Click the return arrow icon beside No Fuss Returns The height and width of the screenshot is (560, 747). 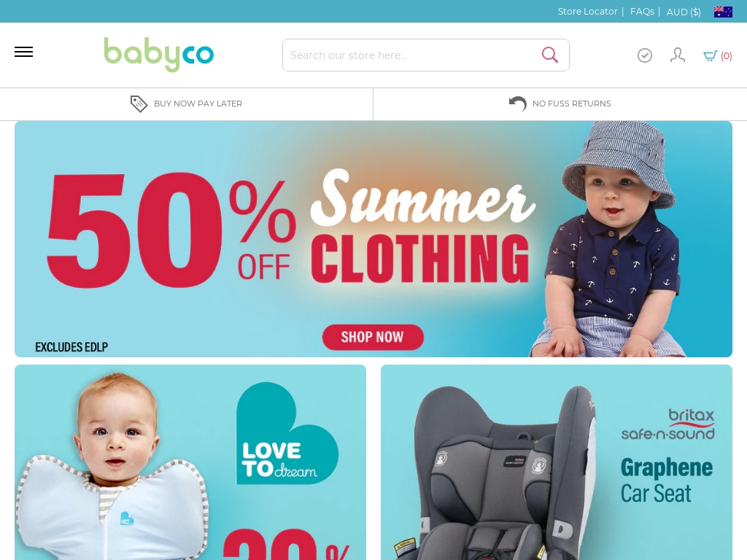click(x=517, y=104)
